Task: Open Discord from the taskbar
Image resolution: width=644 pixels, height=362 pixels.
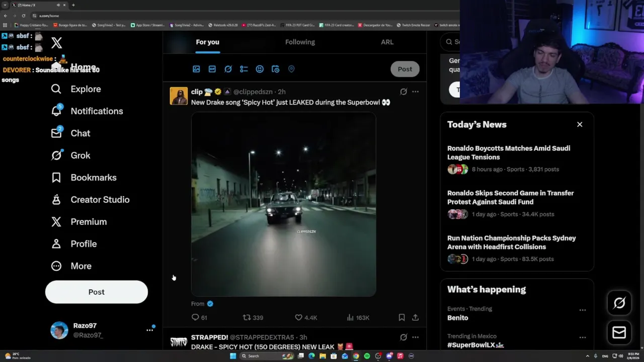Action: (x=389, y=356)
